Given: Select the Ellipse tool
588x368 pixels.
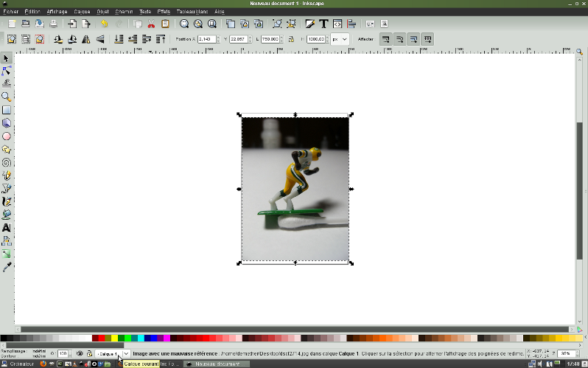Looking at the screenshot, I should pyautogui.click(x=7, y=136).
